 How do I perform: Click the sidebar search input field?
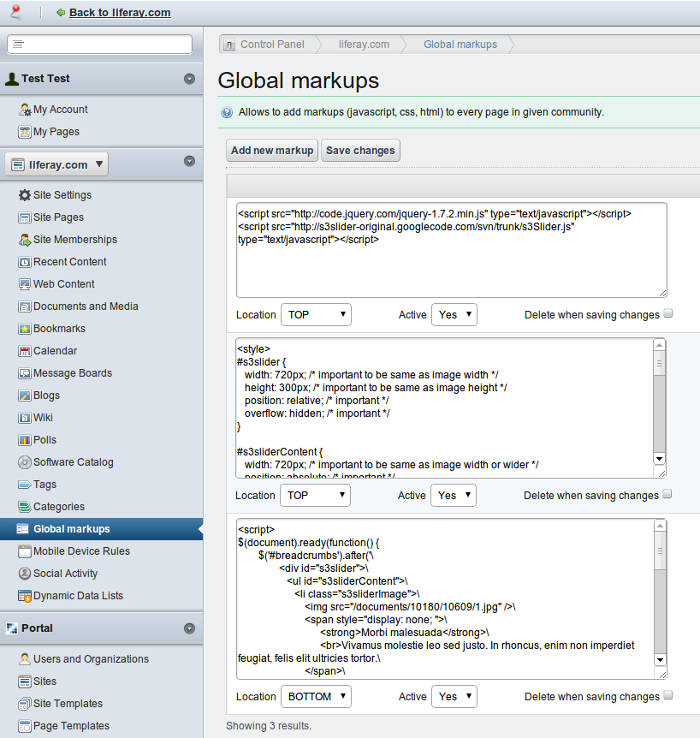pyautogui.click(x=99, y=45)
